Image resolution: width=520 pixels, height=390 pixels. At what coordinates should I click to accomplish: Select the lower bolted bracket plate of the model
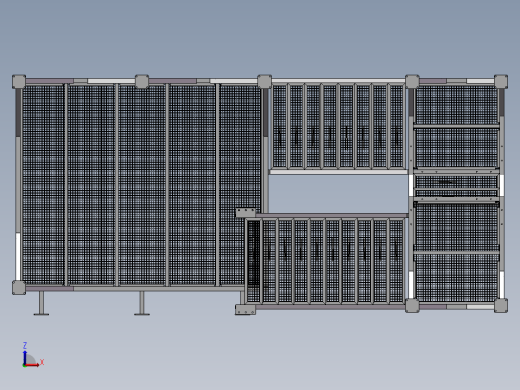245,310
